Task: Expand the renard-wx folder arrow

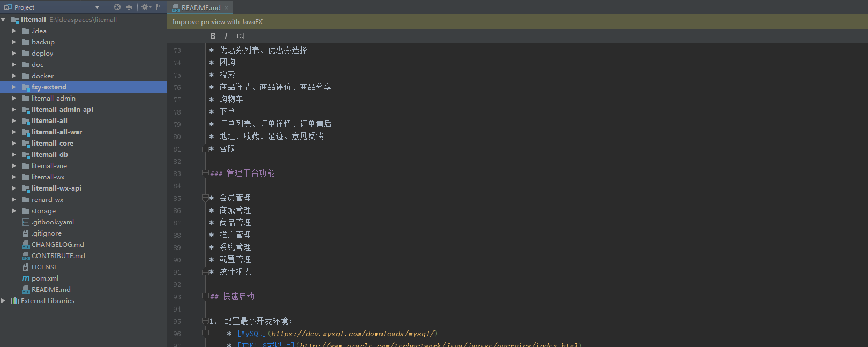Action: point(14,200)
